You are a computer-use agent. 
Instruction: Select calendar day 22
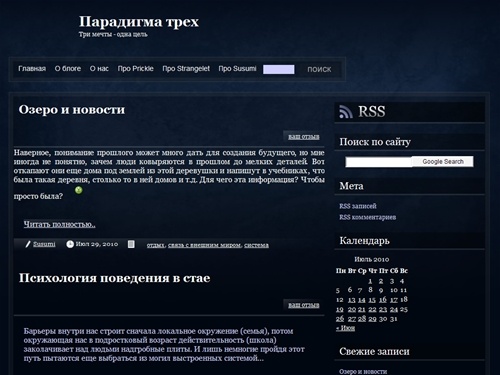pos(372,309)
